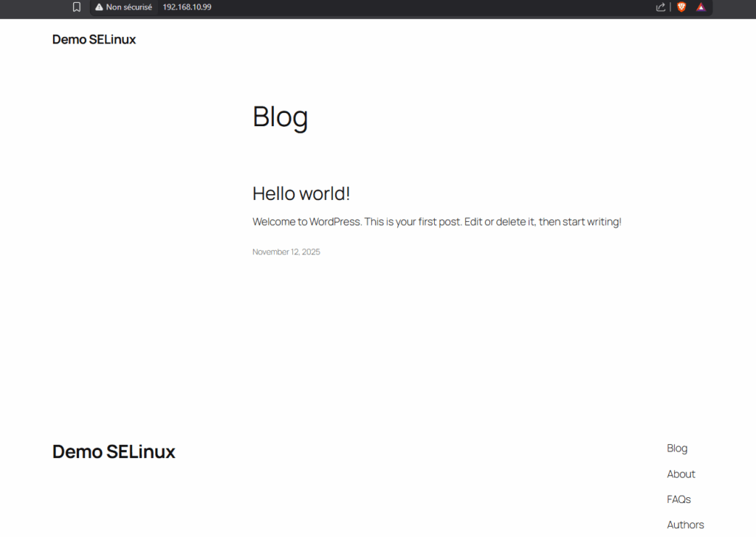Go to Blog in footer menu
Image resolution: width=756 pixels, height=537 pixels.
(677, 448)
